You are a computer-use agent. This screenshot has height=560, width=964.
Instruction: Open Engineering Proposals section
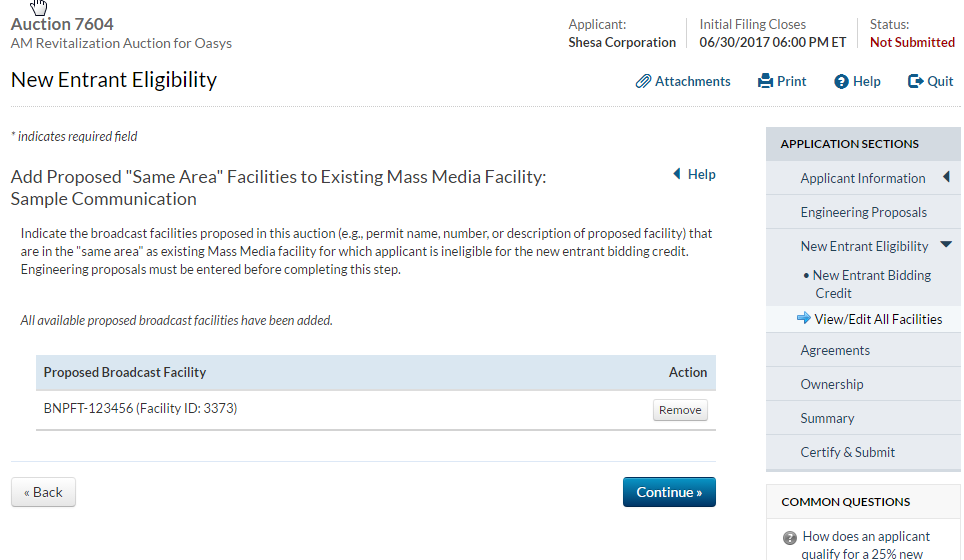point(863,212)
